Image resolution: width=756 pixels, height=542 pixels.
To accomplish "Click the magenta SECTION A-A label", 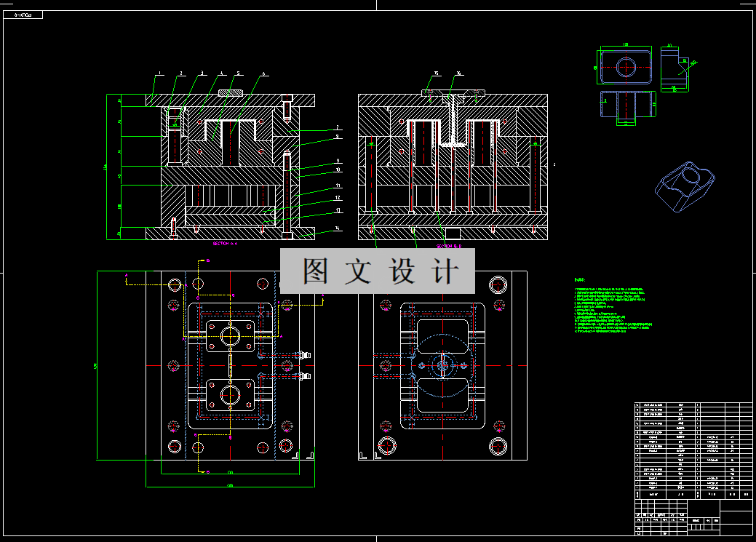I will (x=225, y=244).
